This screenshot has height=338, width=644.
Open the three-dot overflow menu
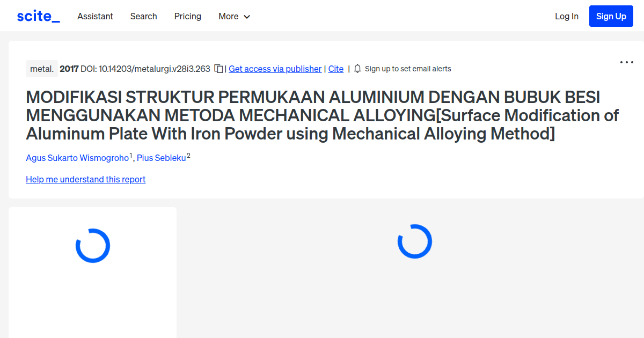click(626, 62)
